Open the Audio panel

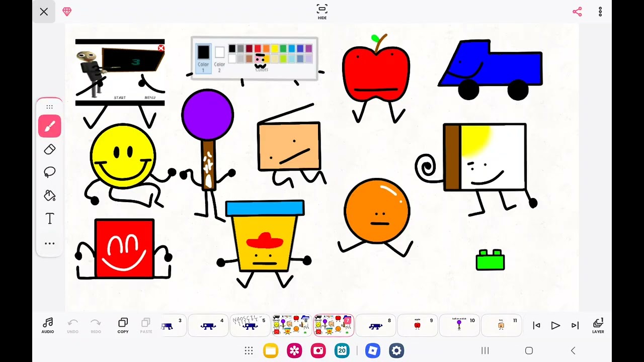point(48,325)
